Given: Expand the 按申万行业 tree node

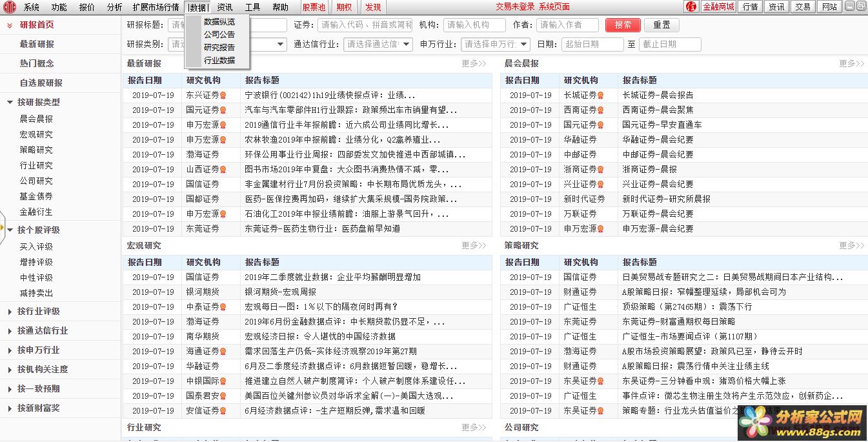Looking at the screenshot, I should pyautogui.click(x=10, y=350).
